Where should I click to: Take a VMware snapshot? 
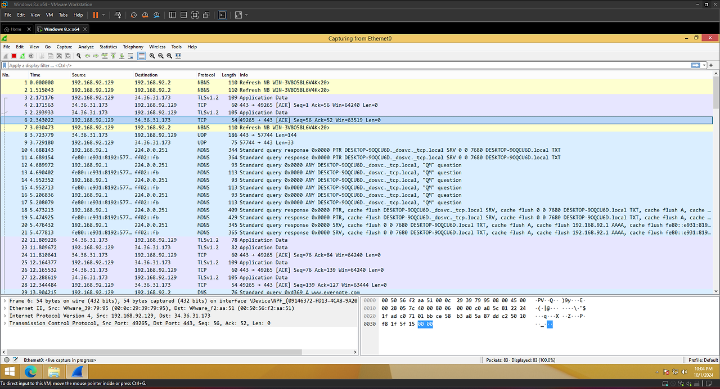134,15
